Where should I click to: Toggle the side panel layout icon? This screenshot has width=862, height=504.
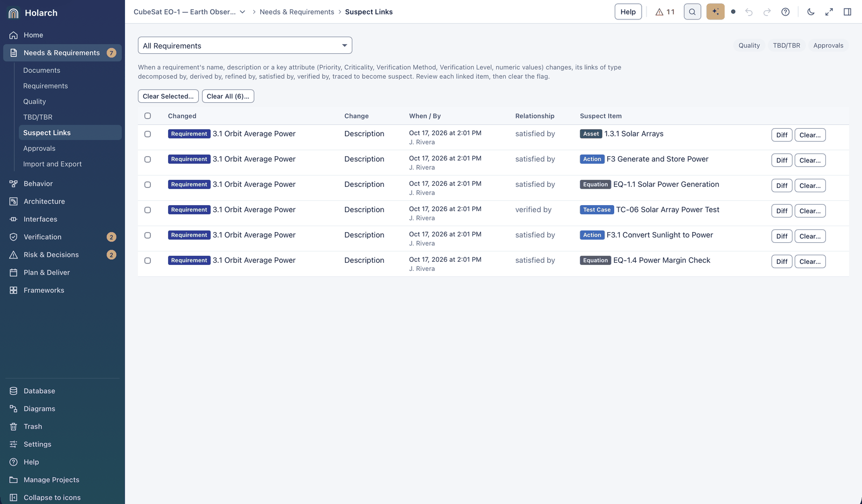click(x=847, y=12)
